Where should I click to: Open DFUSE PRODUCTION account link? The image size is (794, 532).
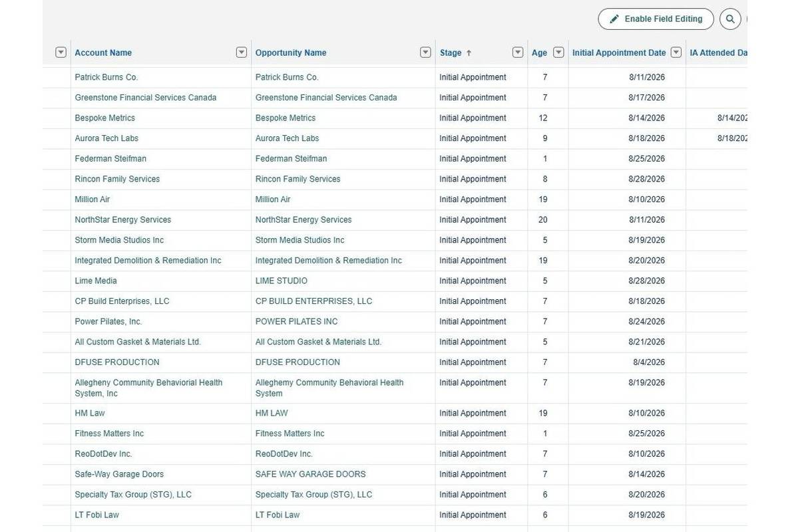click(x=117, y=362)
